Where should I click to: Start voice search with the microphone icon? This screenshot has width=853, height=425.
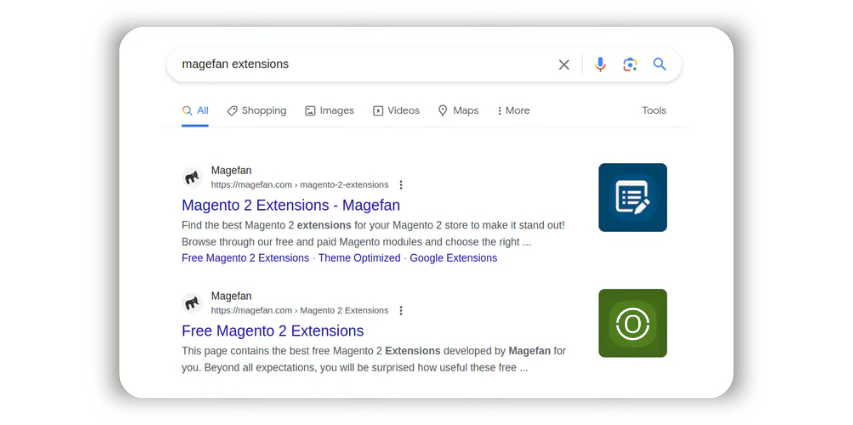600,64
